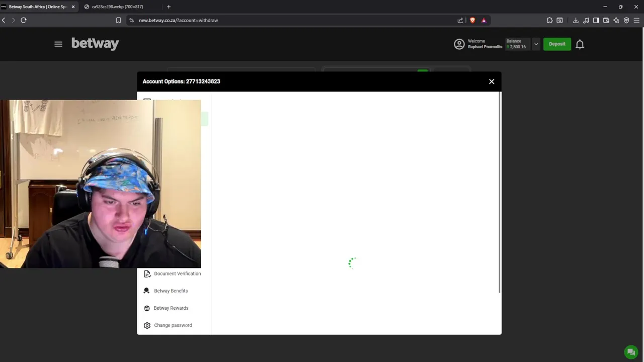This screenshot has width=644, height=362.
Task: Close the Betway South Africa tab
Action: tap(73, 7)
